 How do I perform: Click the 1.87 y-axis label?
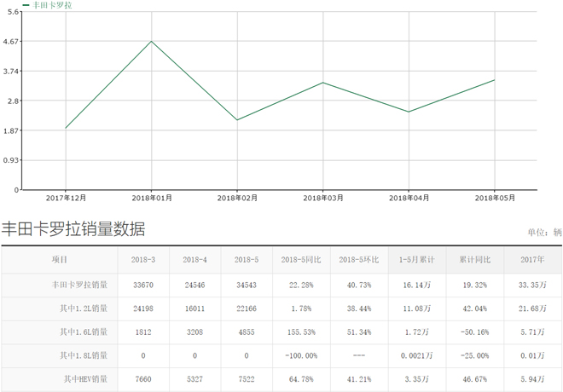[x=10, y=131]
